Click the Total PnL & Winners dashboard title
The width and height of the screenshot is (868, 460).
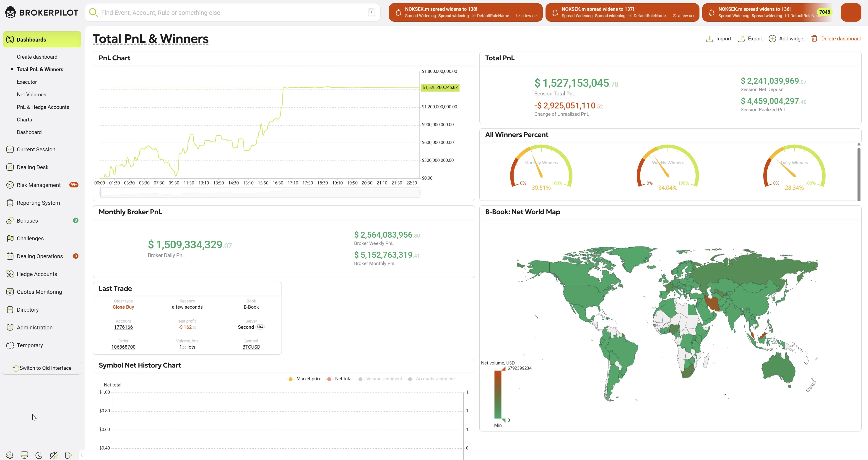click(x=151, y=39)
